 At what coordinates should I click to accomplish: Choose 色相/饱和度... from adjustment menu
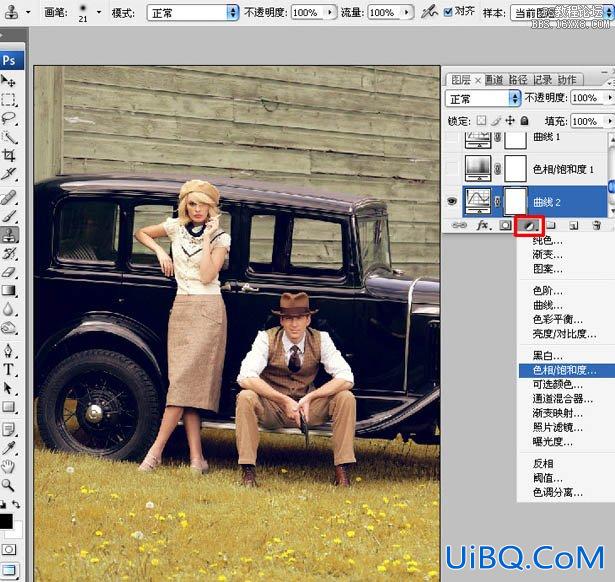pyautogui.click(x=566, y=370)
